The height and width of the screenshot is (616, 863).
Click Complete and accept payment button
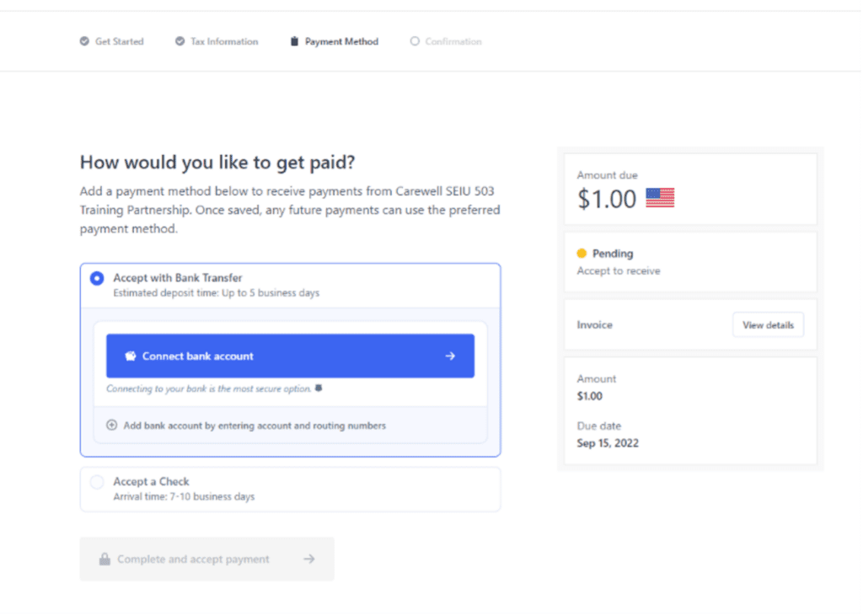pyautogui.click(x=207, y=559)
